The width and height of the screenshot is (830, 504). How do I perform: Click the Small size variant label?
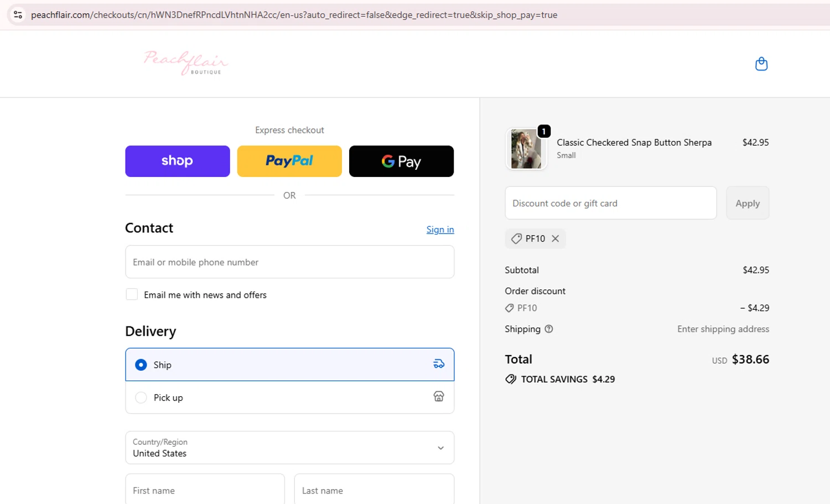(566, 155)
